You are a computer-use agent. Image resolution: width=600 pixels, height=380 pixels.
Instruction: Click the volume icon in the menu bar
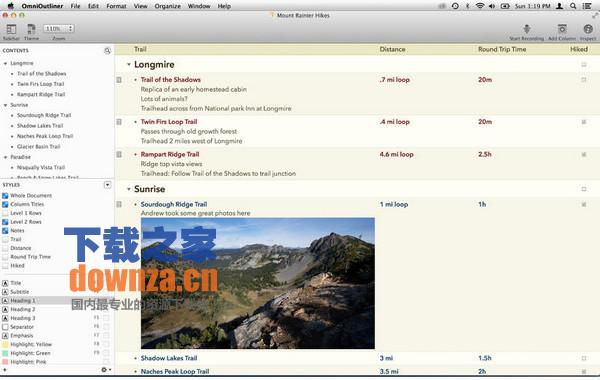[492, 6]
